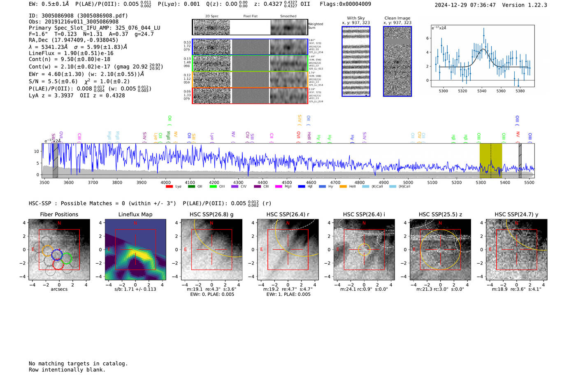The width and height of the screenshot is (576, 392).
Task: Select the orange-bordered 2D spectrum row
Action: pos(250,79)
